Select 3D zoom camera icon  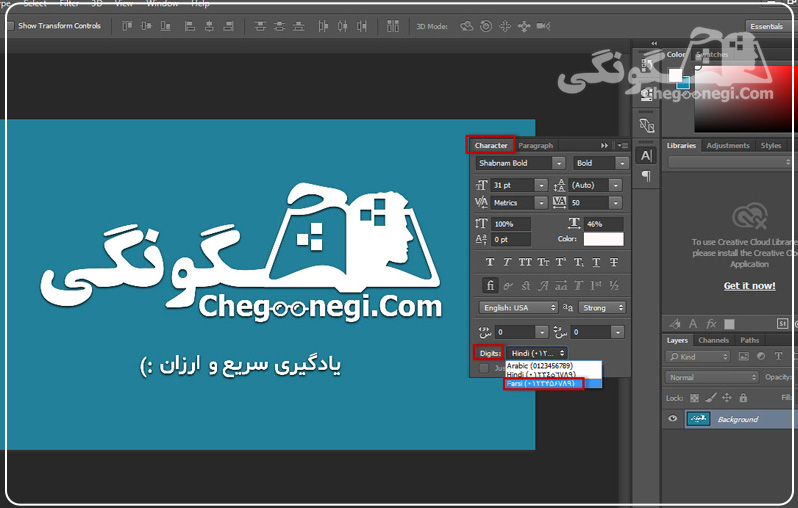544,26
